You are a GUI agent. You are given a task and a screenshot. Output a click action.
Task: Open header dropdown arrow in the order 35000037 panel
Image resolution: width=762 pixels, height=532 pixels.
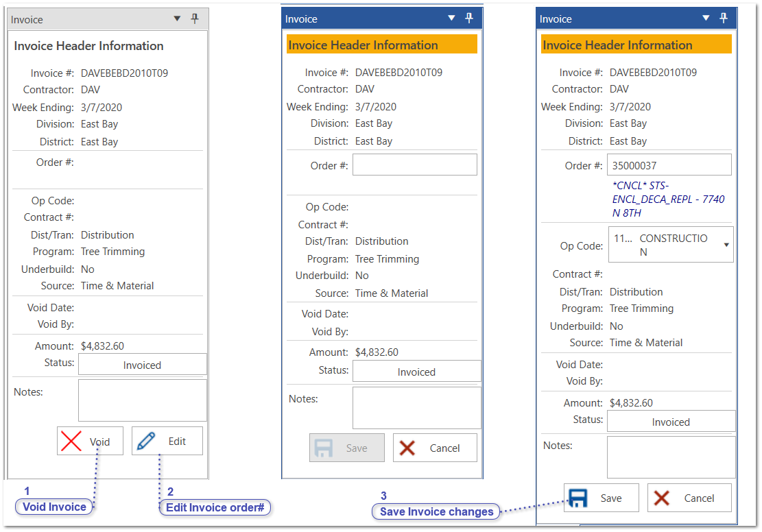tap(706, 19)
